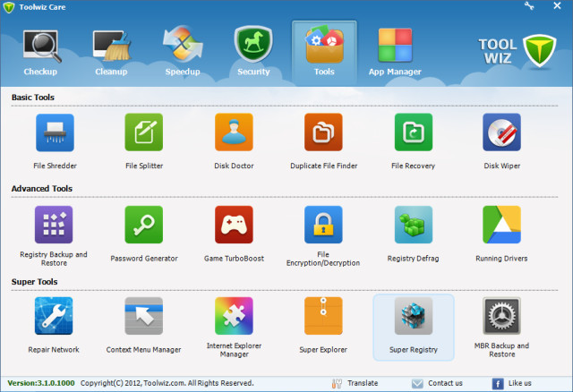573x392 pixels.
Task: Click Contact us in the footer
Action: click(x=437, y=383)
